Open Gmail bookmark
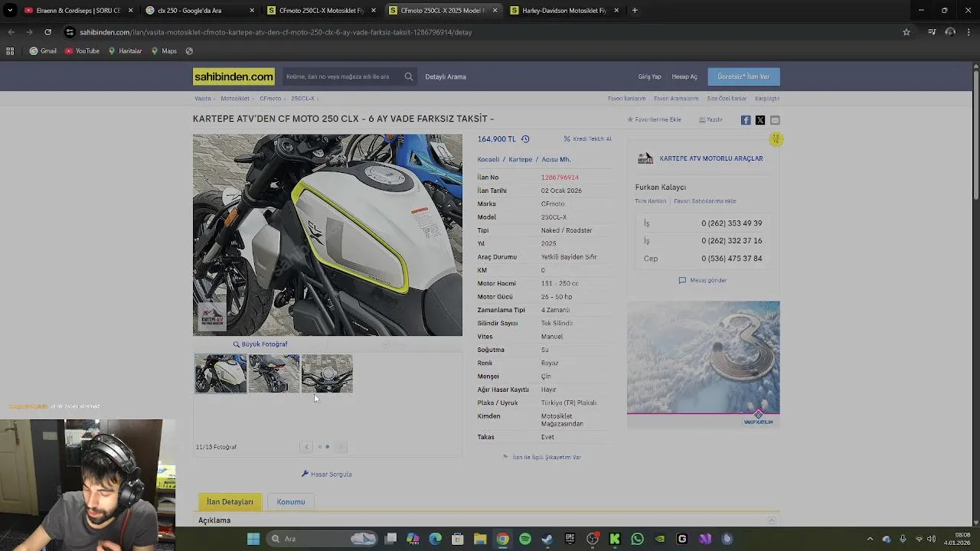The height and width of the screenshot is (551, 980). (43, 51)
